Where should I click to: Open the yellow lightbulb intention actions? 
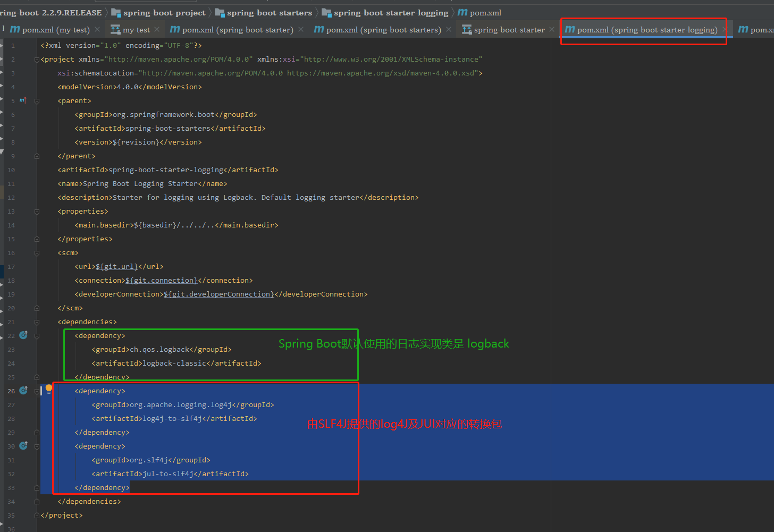[49, 389]
